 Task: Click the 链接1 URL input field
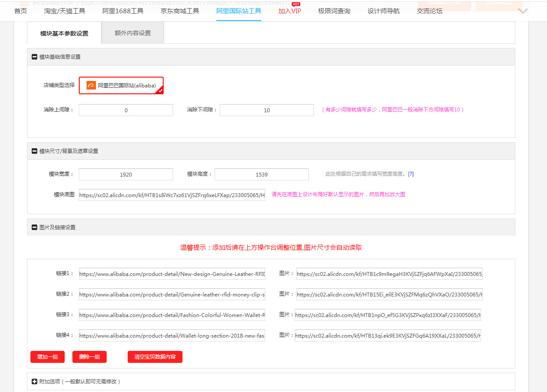[x=172, y=274]
